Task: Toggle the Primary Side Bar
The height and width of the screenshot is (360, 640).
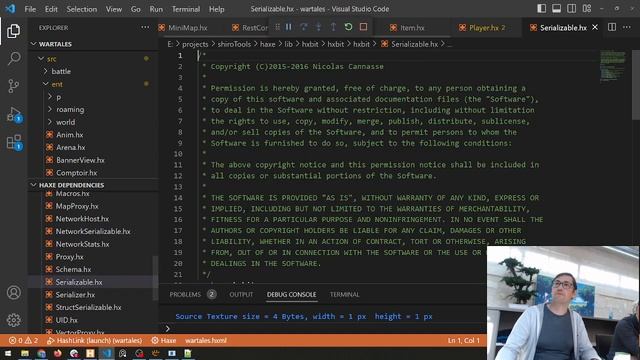Action: click(541, 9)
